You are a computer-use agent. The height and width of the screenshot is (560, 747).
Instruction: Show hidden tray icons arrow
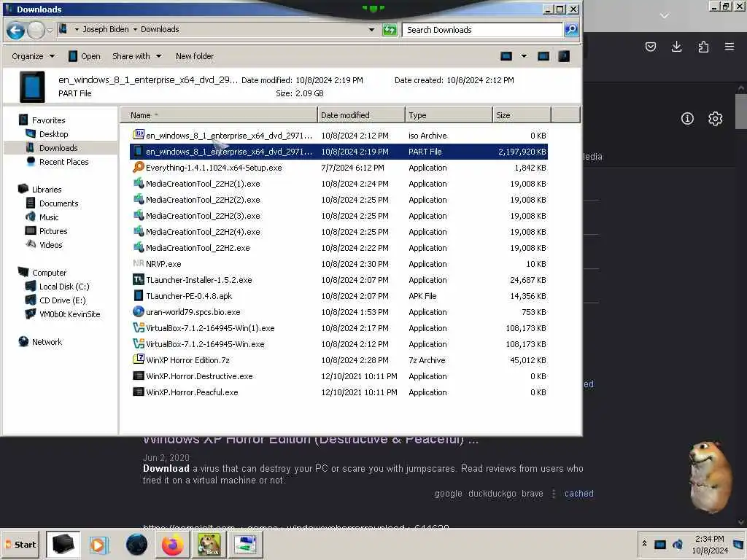coord(645,544)
